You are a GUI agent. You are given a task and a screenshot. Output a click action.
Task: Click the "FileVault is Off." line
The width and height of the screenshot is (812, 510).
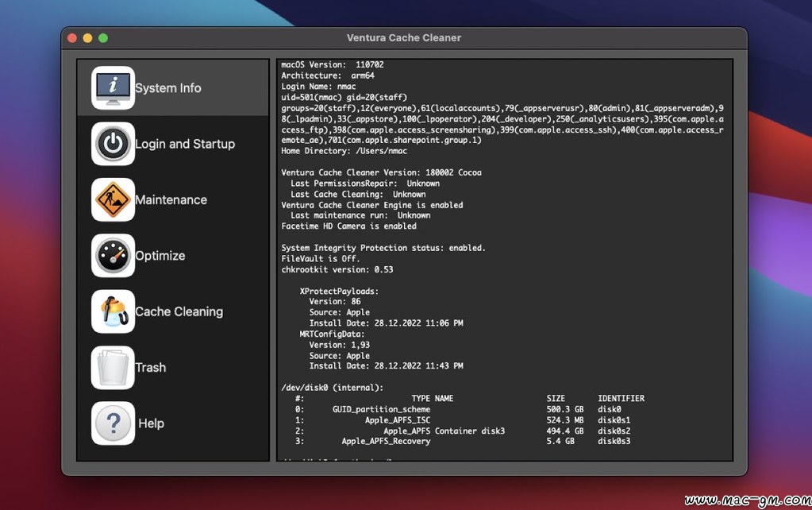point(321,259)
